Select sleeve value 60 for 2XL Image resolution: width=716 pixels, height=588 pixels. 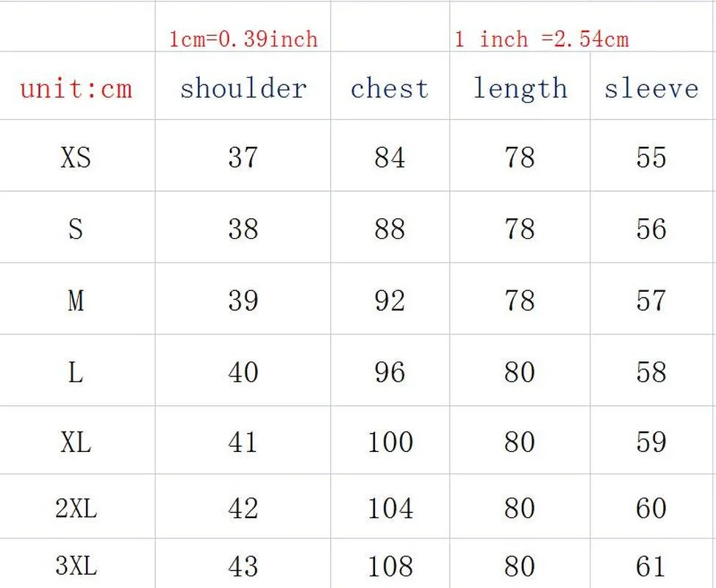click(651, 509)
